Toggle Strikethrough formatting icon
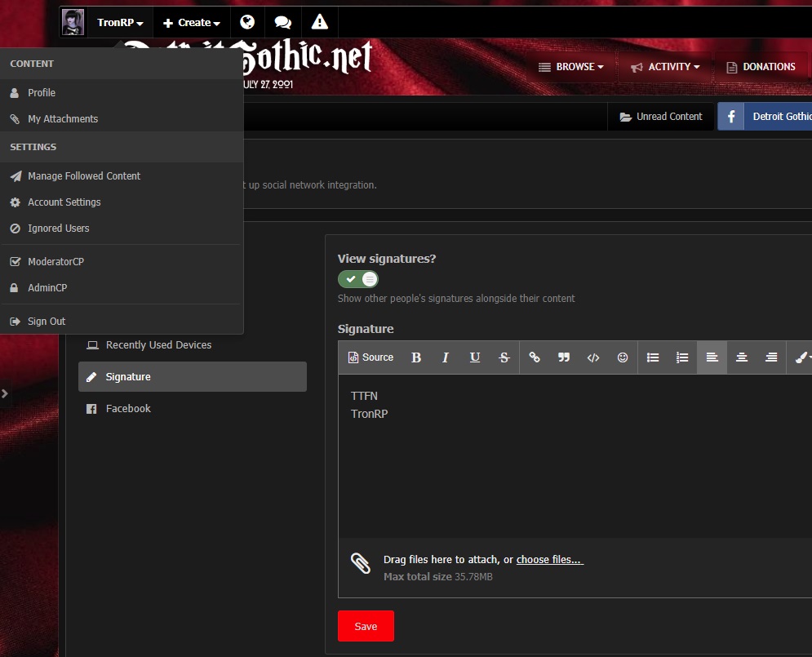Image resolution: width=812 pixels, height=657 pixels. pos(504,357)
